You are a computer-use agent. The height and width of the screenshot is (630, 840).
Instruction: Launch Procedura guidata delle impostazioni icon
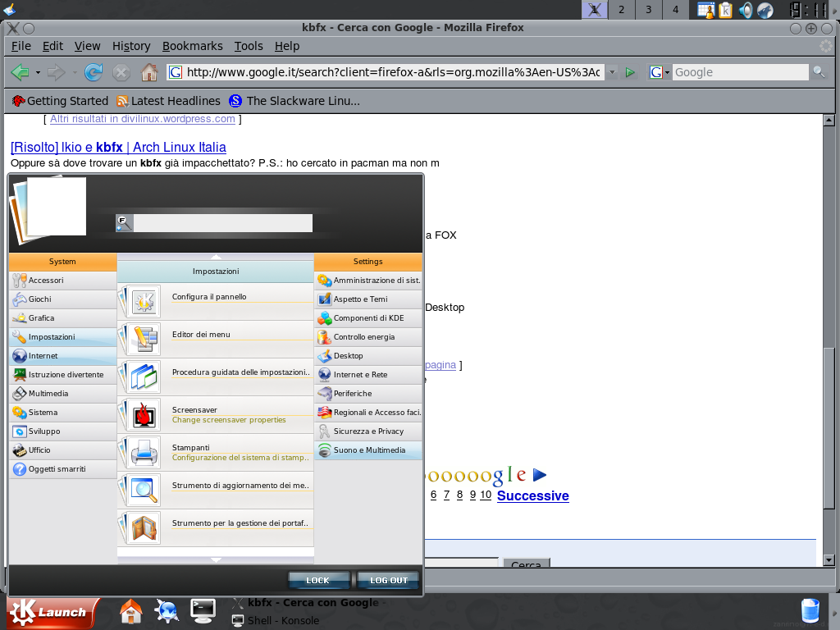coord(144,377)
